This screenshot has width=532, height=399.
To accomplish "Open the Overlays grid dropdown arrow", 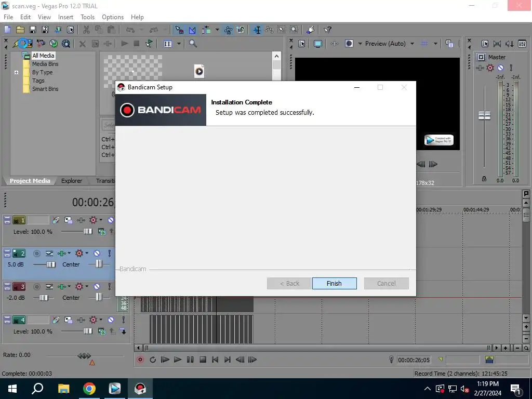I will (x=435, y=44).
